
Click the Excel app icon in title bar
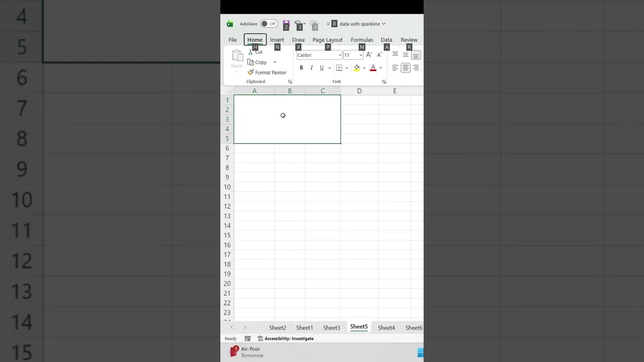[230, 24]
